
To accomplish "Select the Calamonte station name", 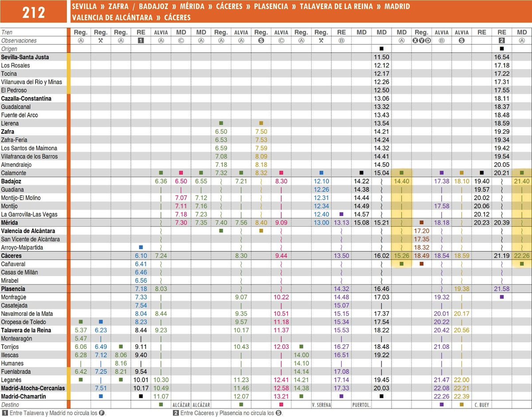I will pyautogui.click(x=14, y=173).
